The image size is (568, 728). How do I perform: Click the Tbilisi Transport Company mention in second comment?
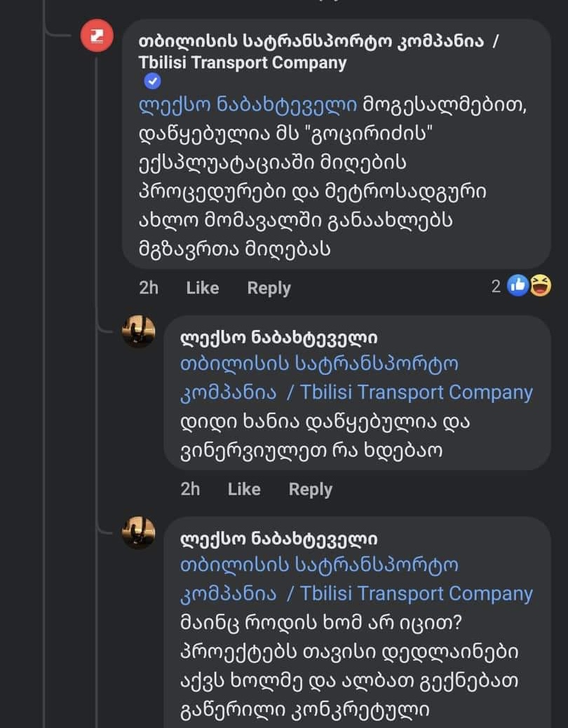coord(356,378)
